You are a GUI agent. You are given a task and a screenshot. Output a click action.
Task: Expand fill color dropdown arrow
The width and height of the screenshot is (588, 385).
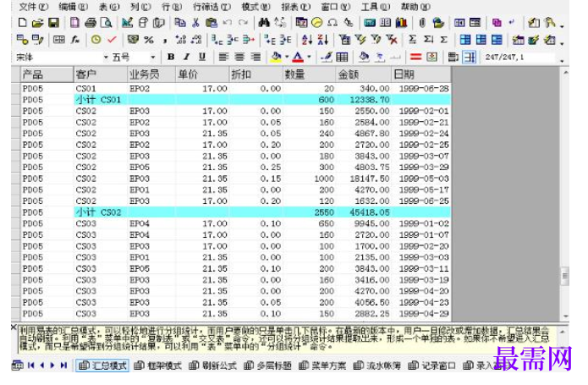[287, 57]
